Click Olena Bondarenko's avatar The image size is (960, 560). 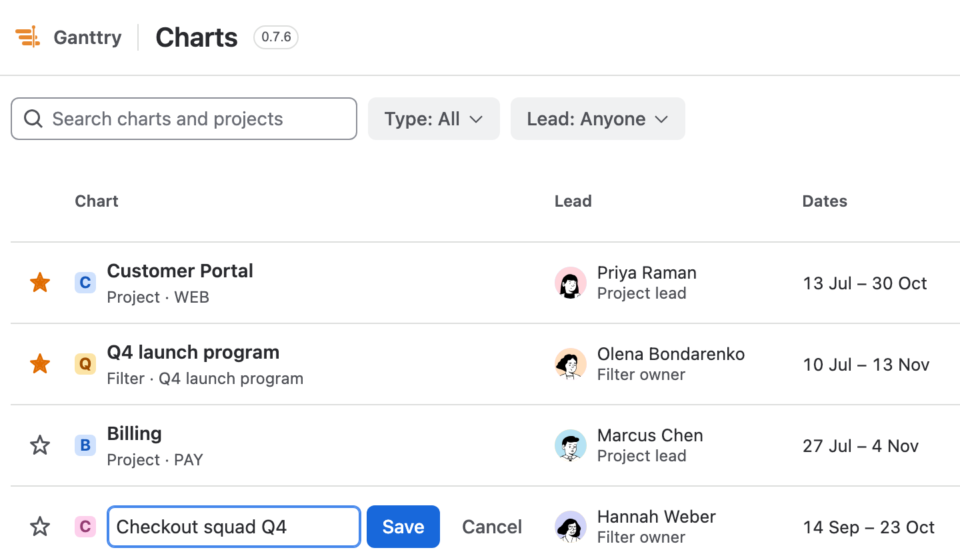coord(571,364)
